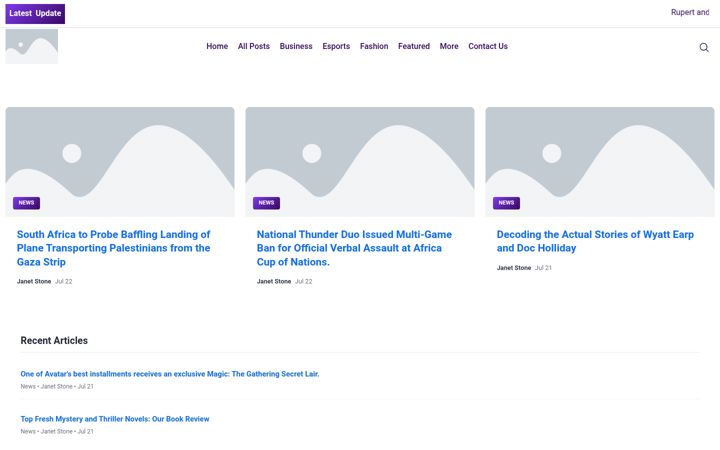Click Janet Stone under Wyatt Earp article
The height and width of the screenshot is (450, 720).
click(x=514, y=268)
